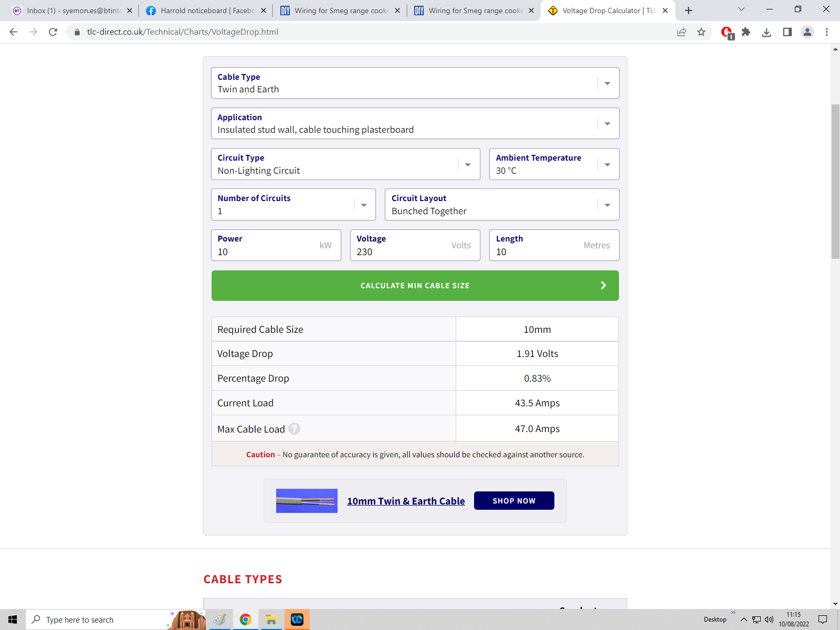This screenshot has height=630, width=840.
Task: Expand the Ambient Temperature dropdown
Action: pyautogui.click(x=607, y=164)
